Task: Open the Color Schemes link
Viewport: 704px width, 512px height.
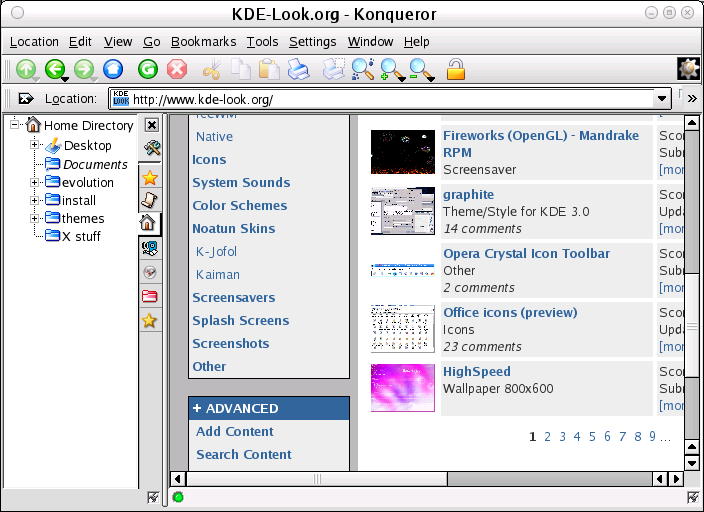Action: point(240,206)
